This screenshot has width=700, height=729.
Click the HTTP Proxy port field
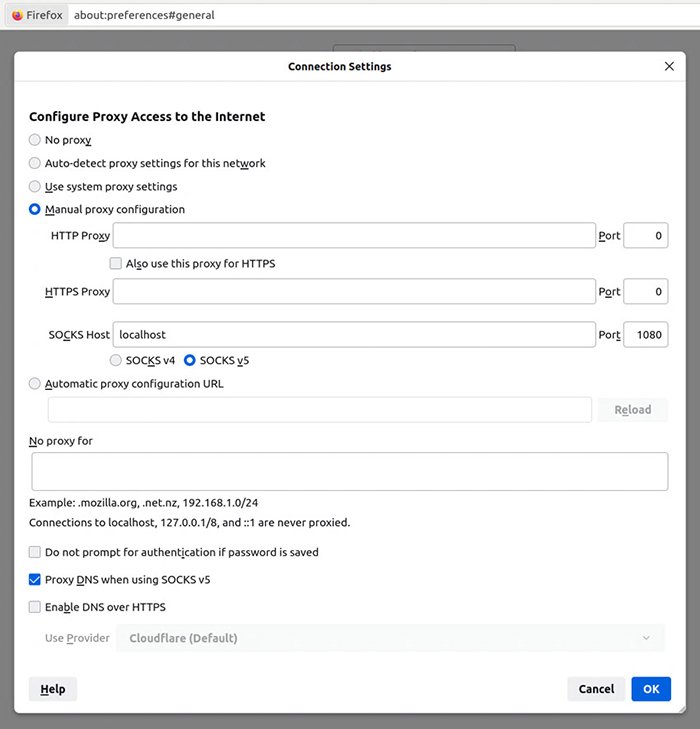(645, 236)
